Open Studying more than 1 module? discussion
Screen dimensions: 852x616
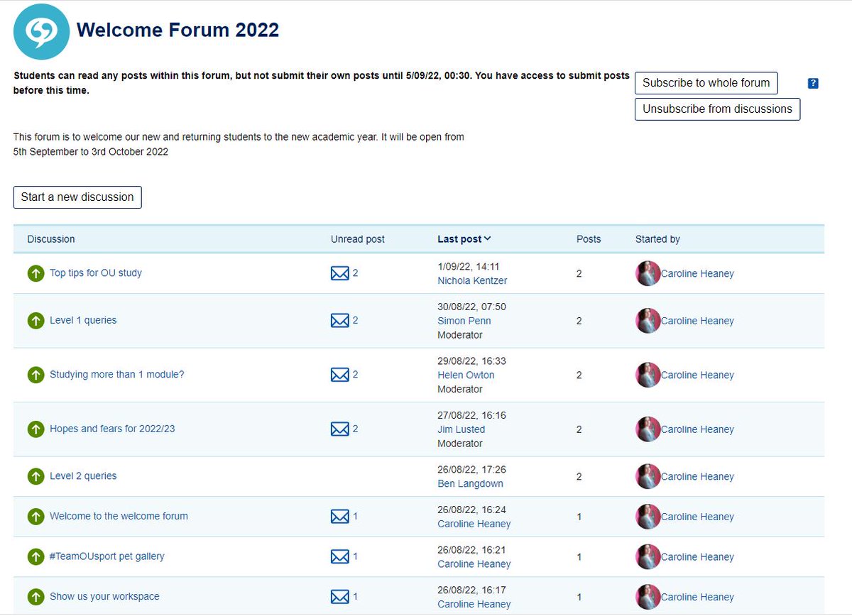(117, 375)
